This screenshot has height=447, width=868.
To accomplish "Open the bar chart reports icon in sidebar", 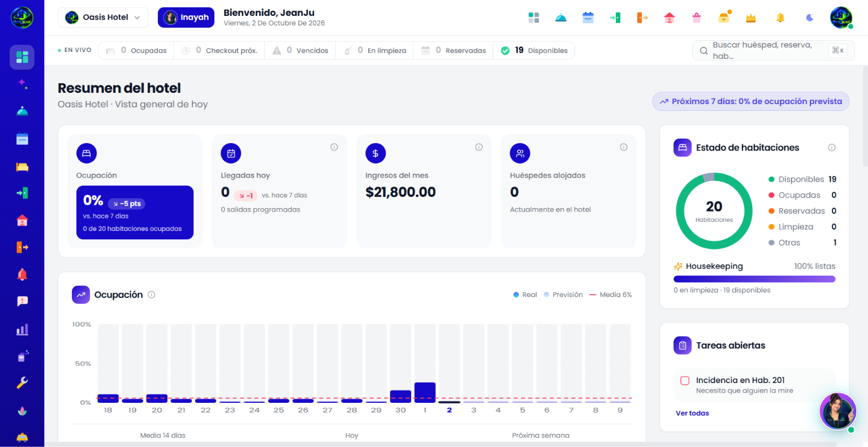I will [x=22, y=329].
